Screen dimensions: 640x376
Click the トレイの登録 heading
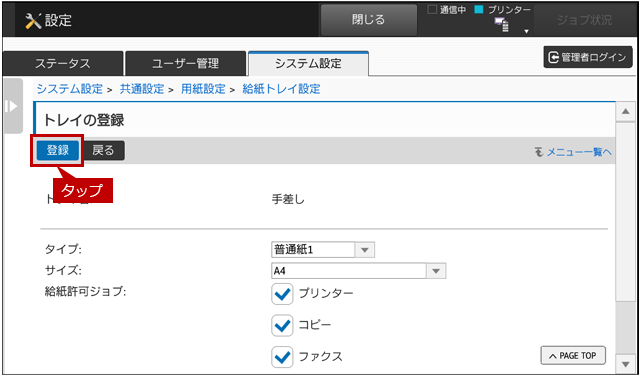[x=84, y=120]
